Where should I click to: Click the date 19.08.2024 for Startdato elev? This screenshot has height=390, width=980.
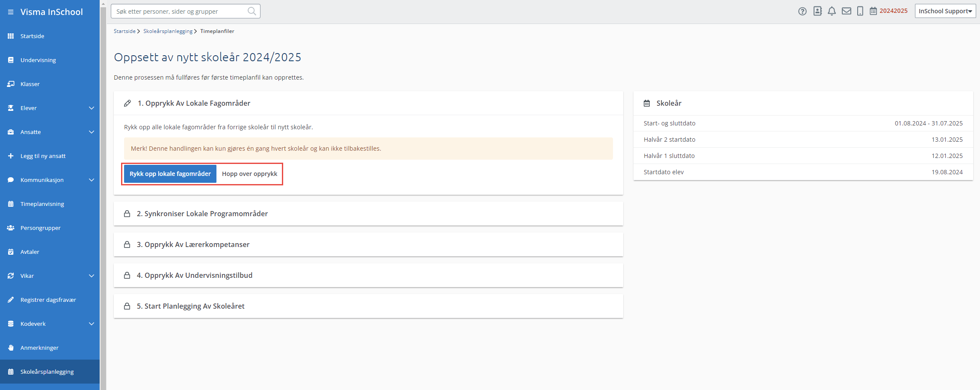point(947,172)
